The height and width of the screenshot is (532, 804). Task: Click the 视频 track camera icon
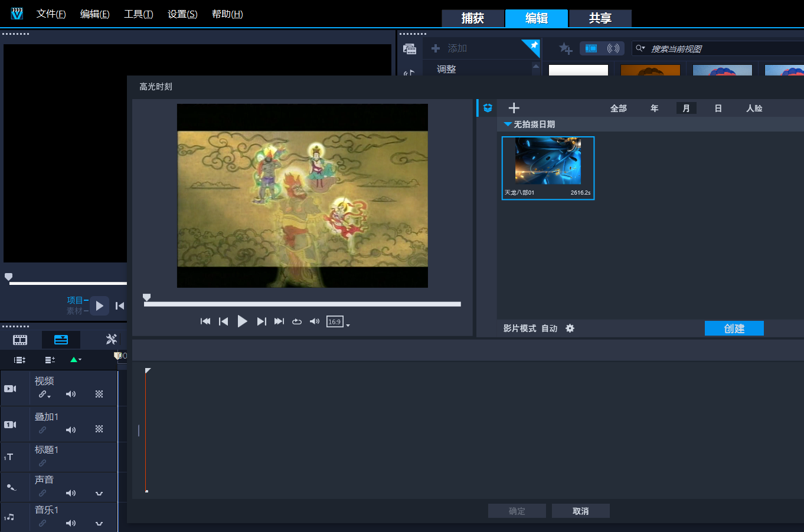[x=11, y=389]
